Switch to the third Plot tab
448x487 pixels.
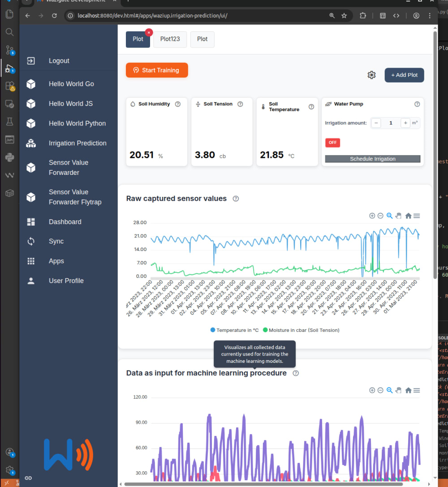(x=202, y=39)
